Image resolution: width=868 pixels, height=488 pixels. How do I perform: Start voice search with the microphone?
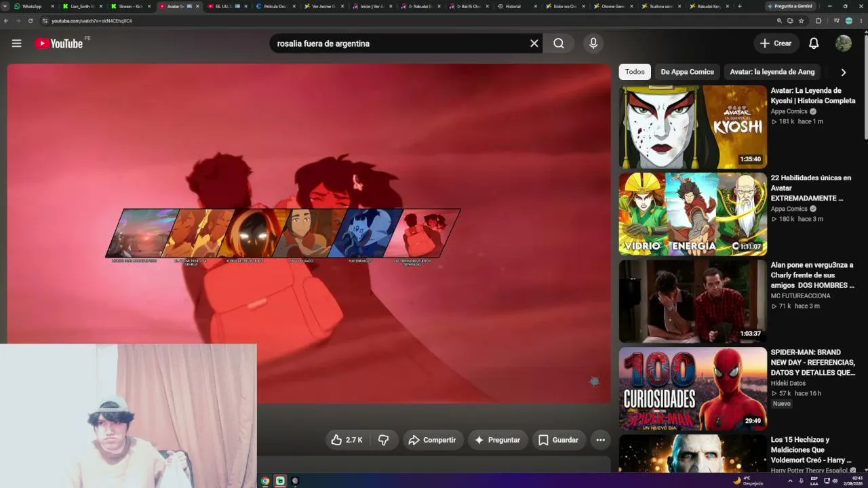pyautogui.click(x=593, y=43)
